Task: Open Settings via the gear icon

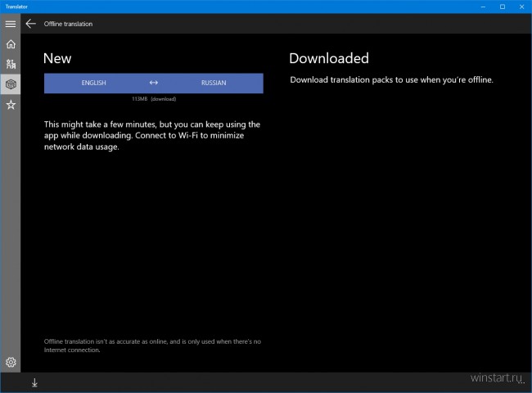Action: 11,362
